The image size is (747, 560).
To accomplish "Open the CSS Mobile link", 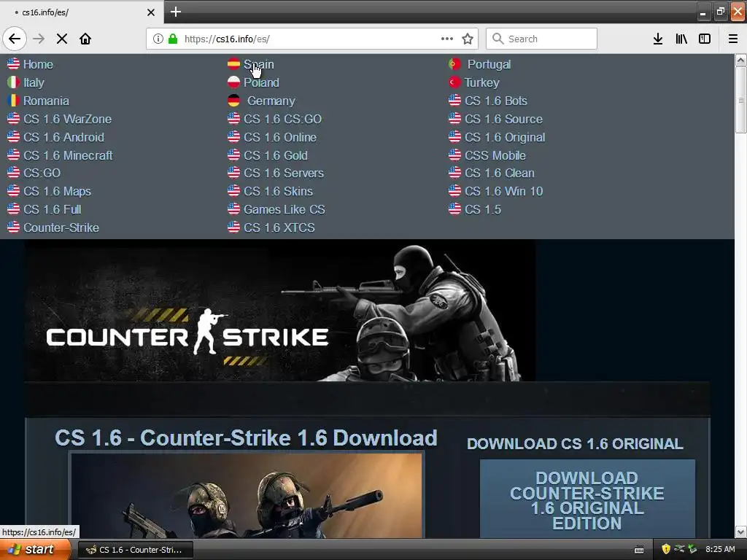I will (495, 155).
